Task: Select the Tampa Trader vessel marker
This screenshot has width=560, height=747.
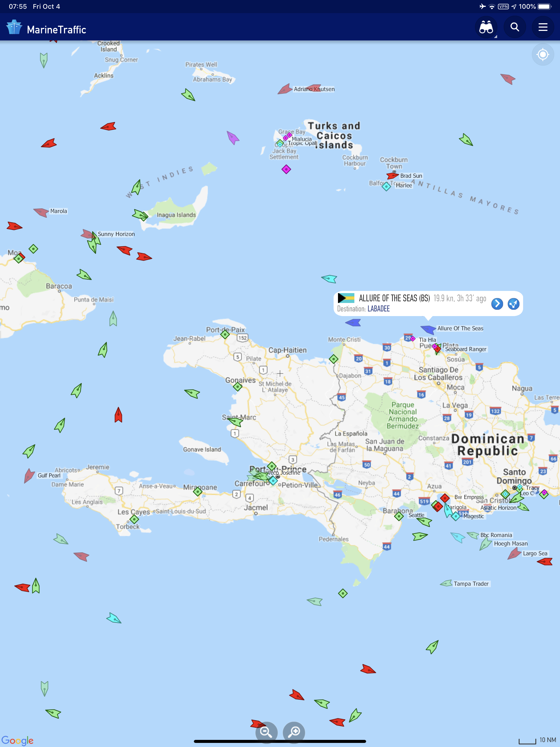Action: (446, 583)
